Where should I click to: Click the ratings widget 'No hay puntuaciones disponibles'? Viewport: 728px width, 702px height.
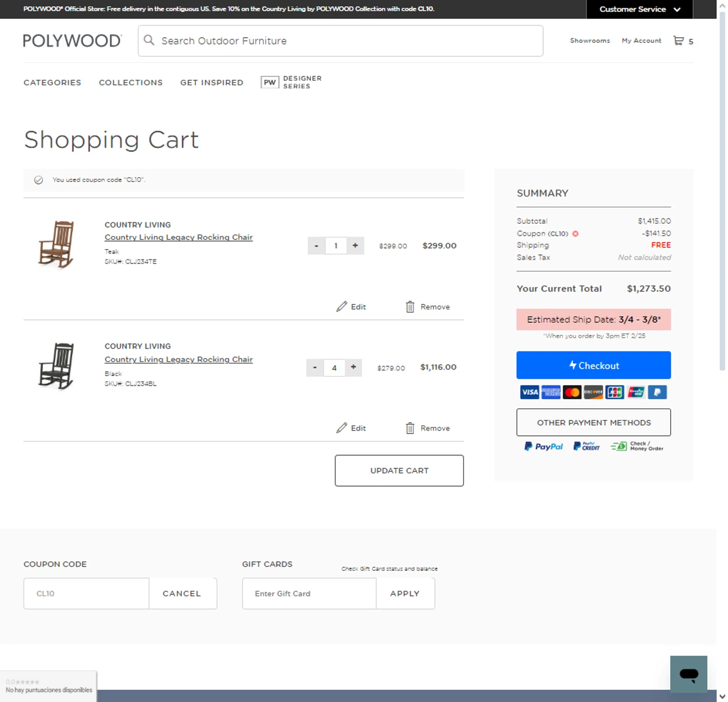(x=49, y=686)
